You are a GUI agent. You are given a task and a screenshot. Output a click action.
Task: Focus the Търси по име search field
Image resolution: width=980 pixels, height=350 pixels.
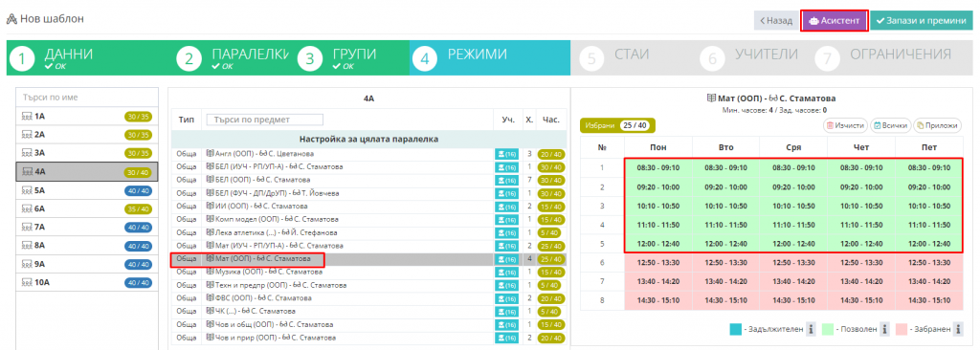[87, 98]
